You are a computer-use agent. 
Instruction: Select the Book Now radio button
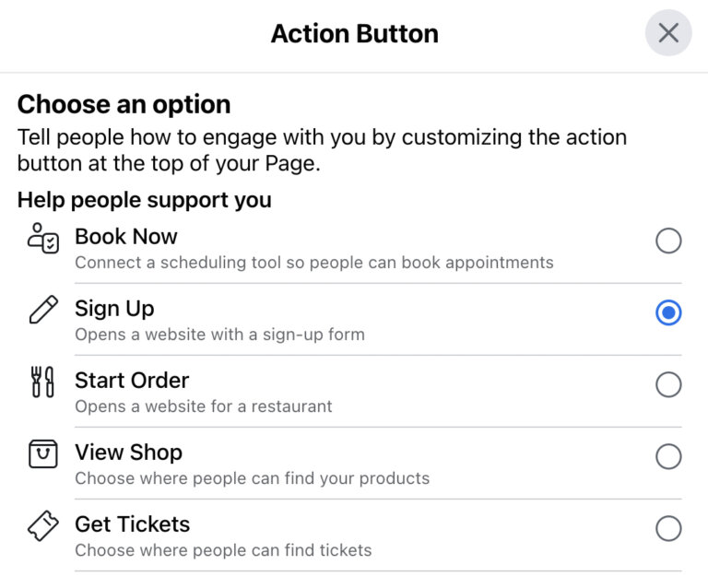[x=668, y=241]
